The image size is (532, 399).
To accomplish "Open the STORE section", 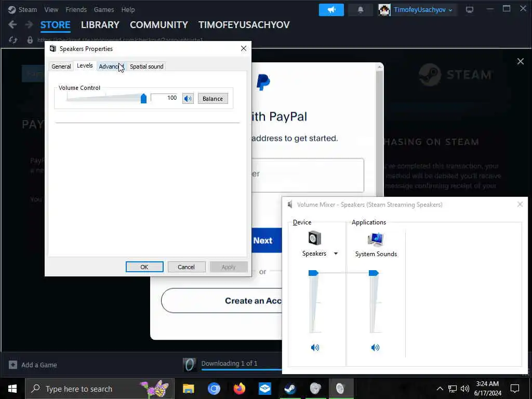I will [55, 25].
